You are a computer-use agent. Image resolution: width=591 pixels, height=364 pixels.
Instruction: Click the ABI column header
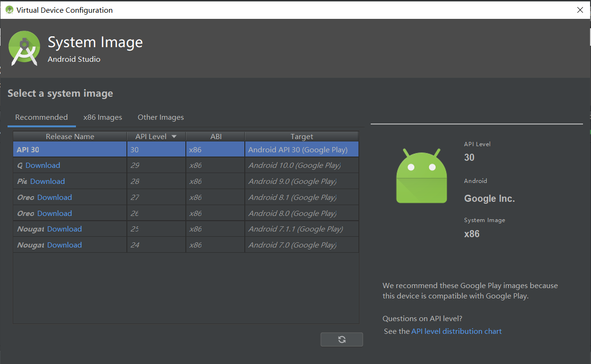pos(215,136)
